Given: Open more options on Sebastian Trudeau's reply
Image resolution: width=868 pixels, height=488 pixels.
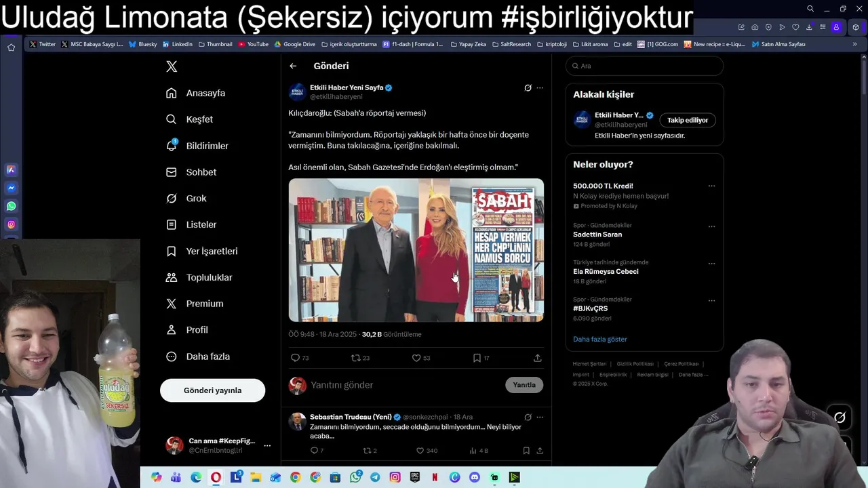Looking at the screenshot, I should (540, 417).
